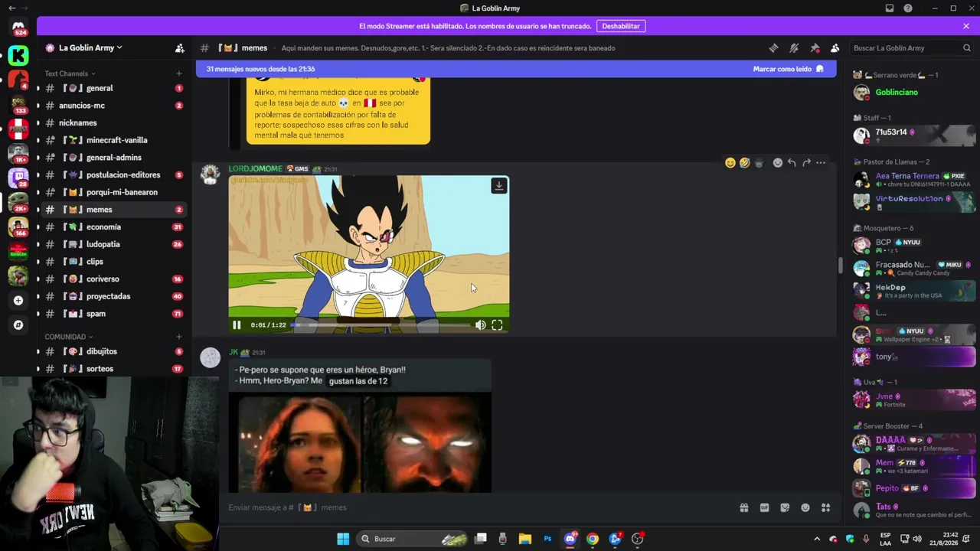The height and width of the screenshot is (551, 980).
Task: Open the threads icon in channel header
Action: pos(773,48)
